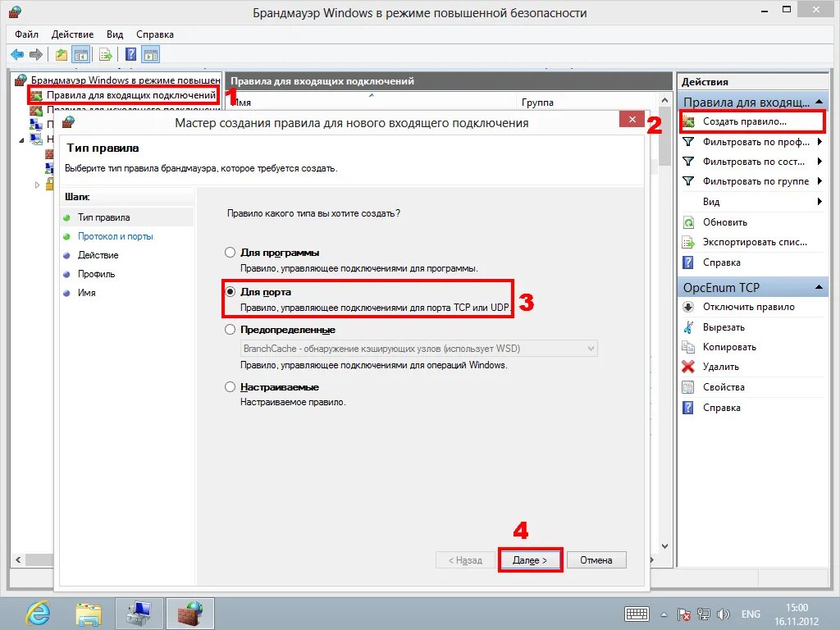
Task: Click the Back arrow toolbar icon
Action: click(x=17, y=54)
